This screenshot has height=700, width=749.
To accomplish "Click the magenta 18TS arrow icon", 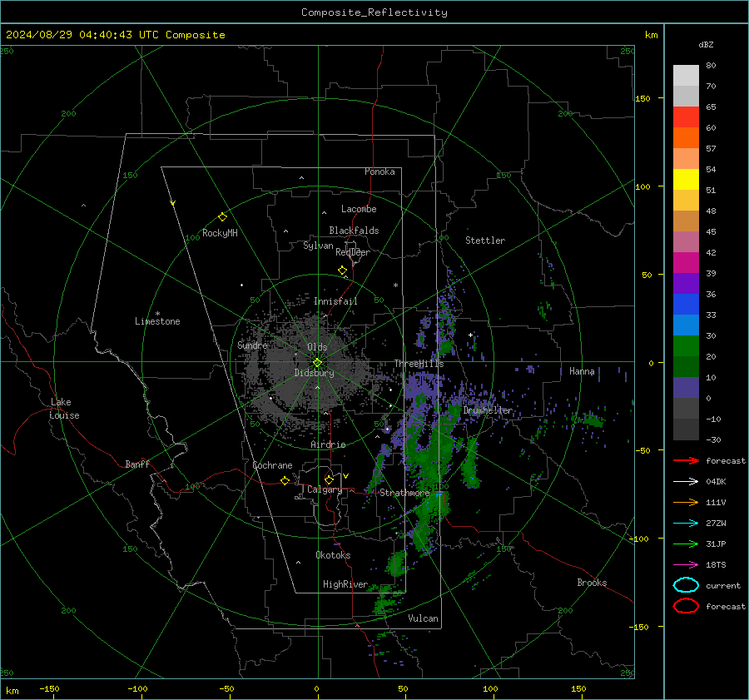I will pos(686,565).
